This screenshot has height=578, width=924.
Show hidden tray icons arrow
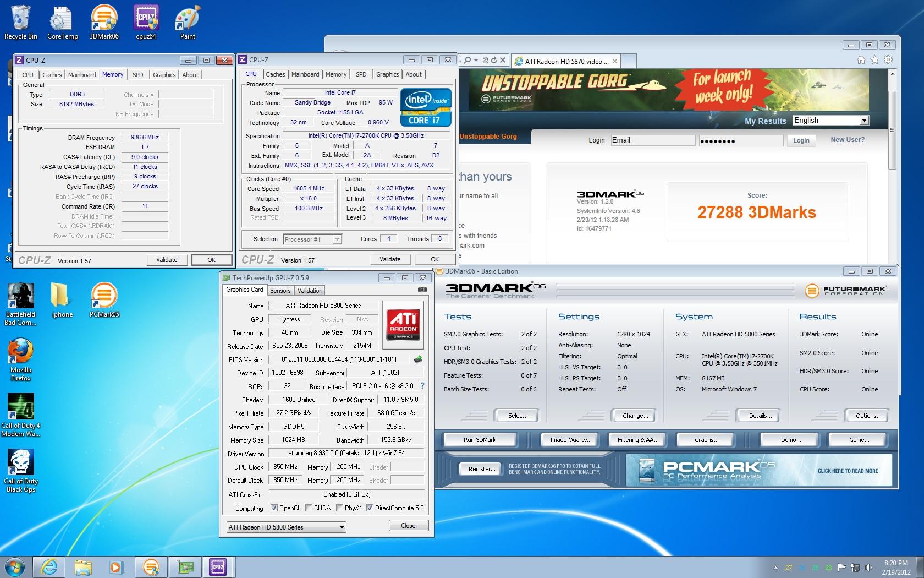point(776,568)
